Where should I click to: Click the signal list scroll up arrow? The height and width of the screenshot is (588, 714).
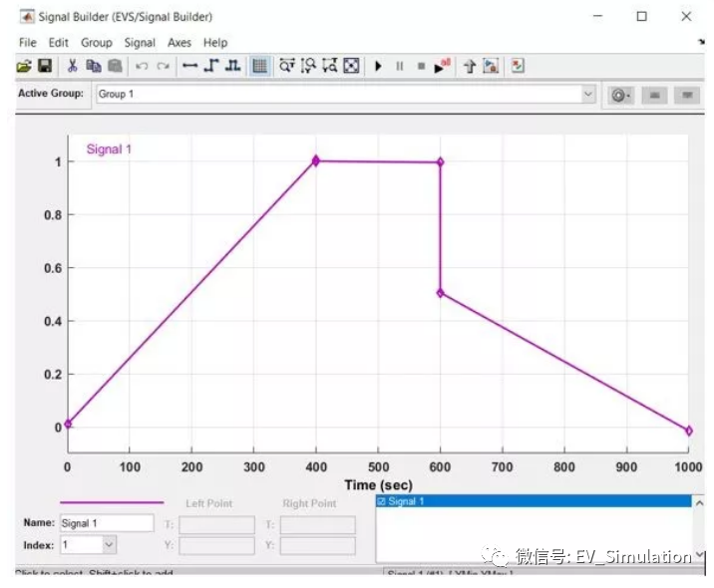coord(699,503)
